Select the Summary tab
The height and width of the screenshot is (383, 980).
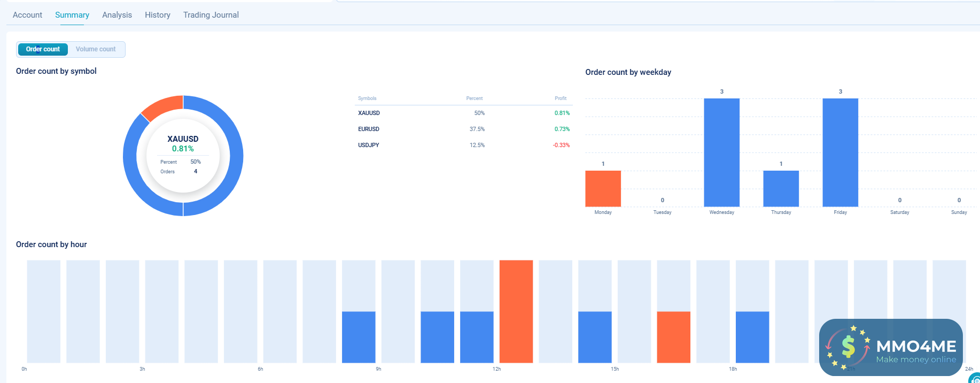coord(72,15)
